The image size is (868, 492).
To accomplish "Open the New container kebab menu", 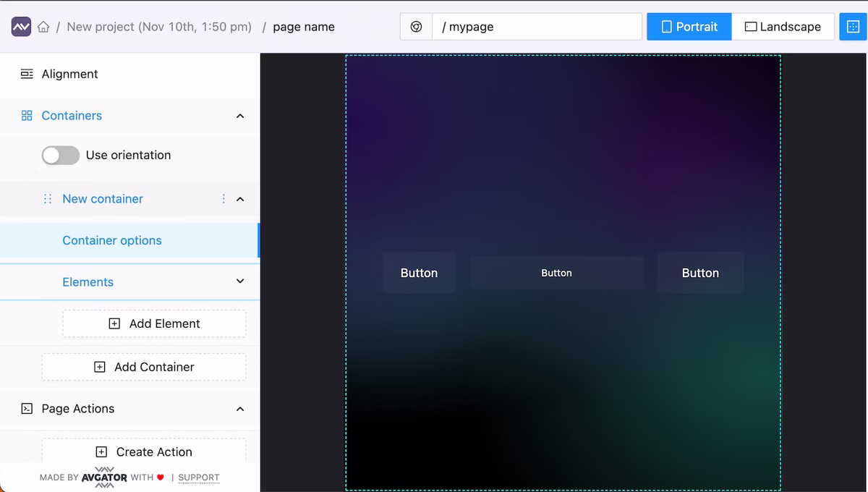I will point(225,199).
